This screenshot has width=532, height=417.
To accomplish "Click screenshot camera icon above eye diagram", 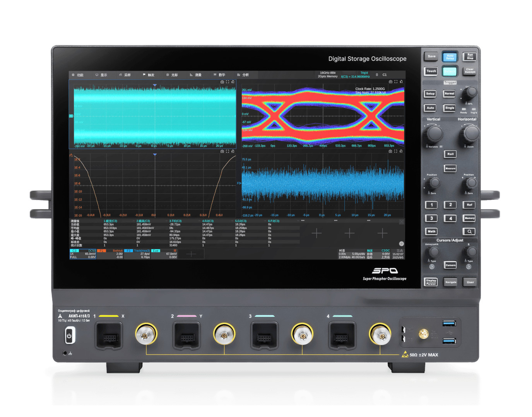I will point(390,82).
